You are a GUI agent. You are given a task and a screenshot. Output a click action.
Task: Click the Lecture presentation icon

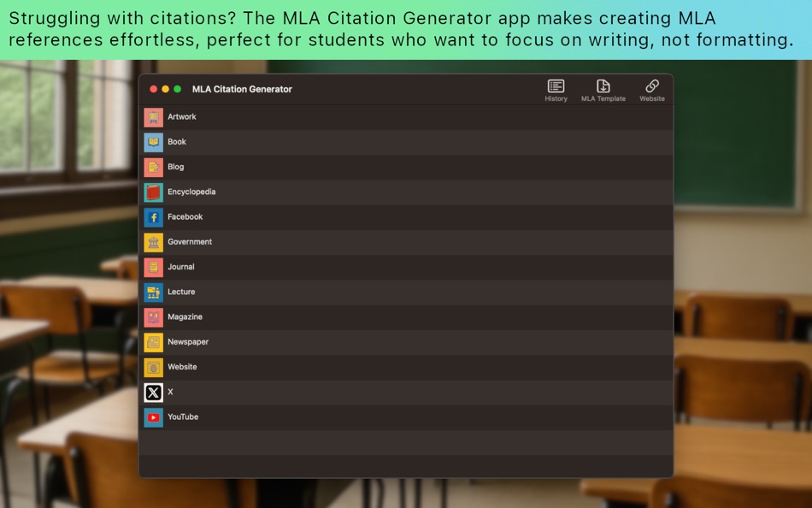pyautogui.click(x=153, y=292)
